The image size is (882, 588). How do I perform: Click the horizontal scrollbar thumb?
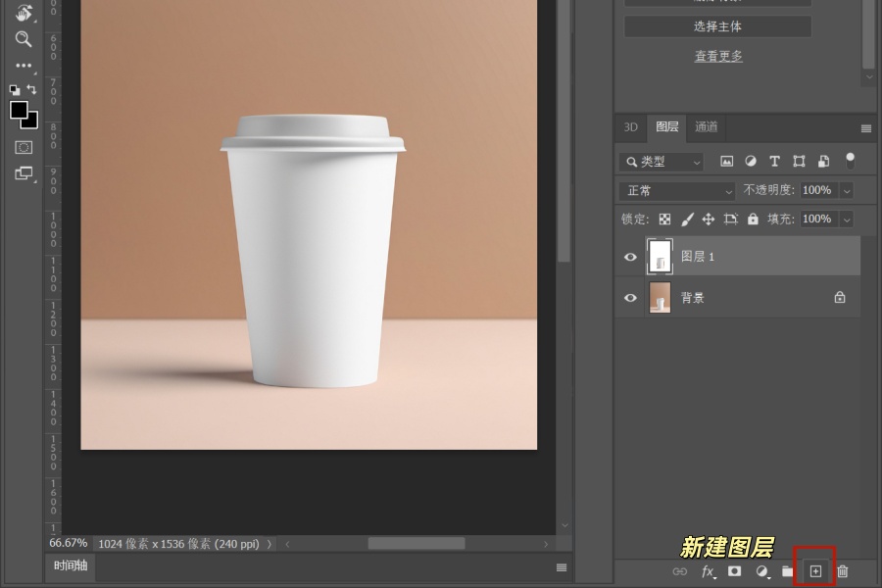(x=416, y=544)
